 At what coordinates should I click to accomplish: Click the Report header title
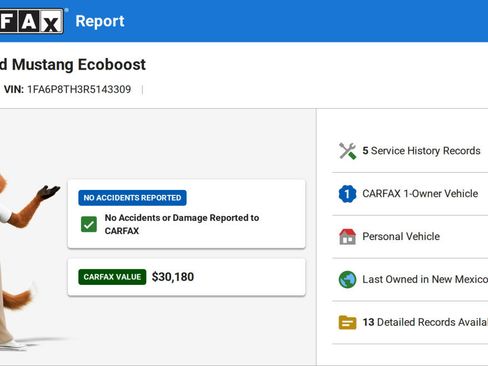(100, 21)
